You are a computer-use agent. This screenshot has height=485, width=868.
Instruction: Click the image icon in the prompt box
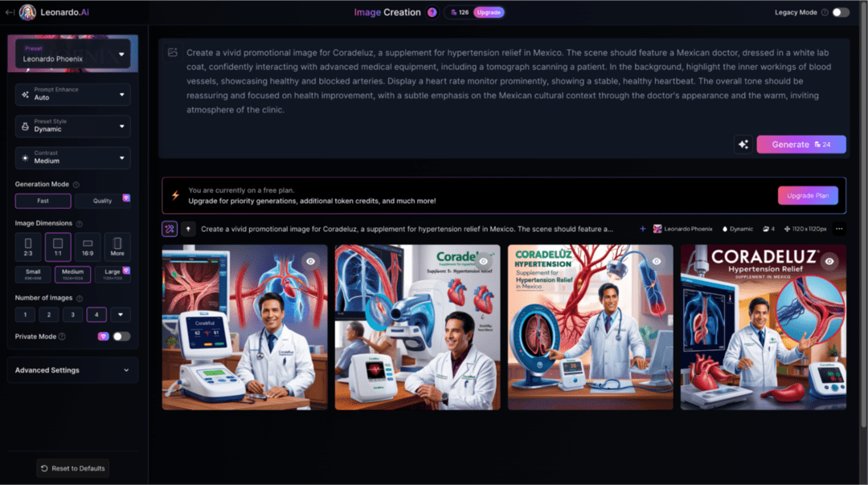point(172,52)
